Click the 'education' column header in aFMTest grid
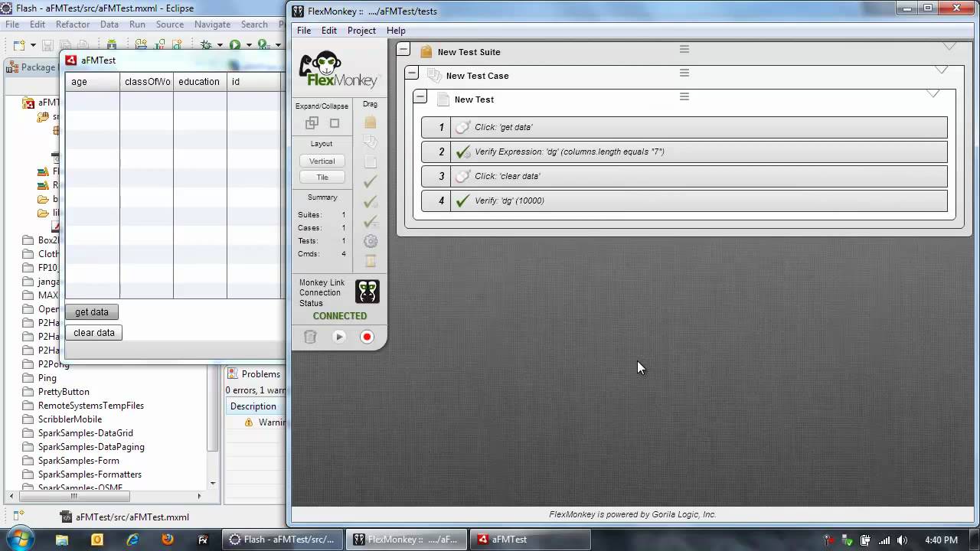 point(200,82)
